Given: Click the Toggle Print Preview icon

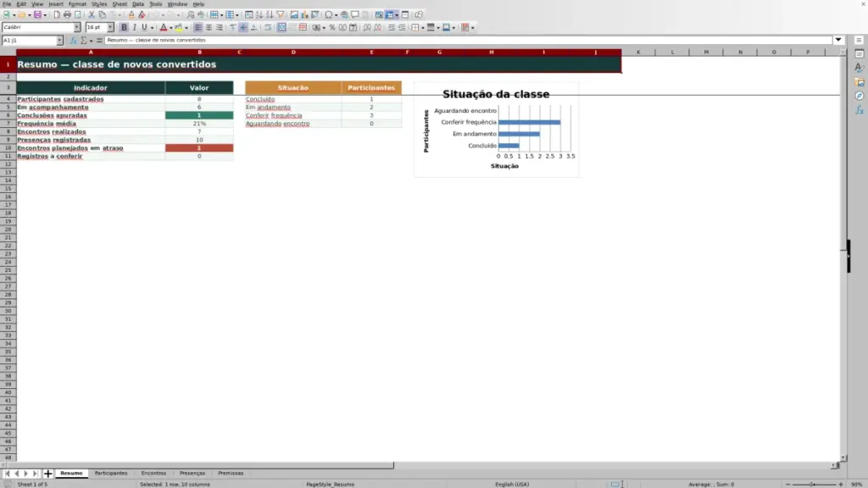Looking at the screenshot, I should point(77,15).
